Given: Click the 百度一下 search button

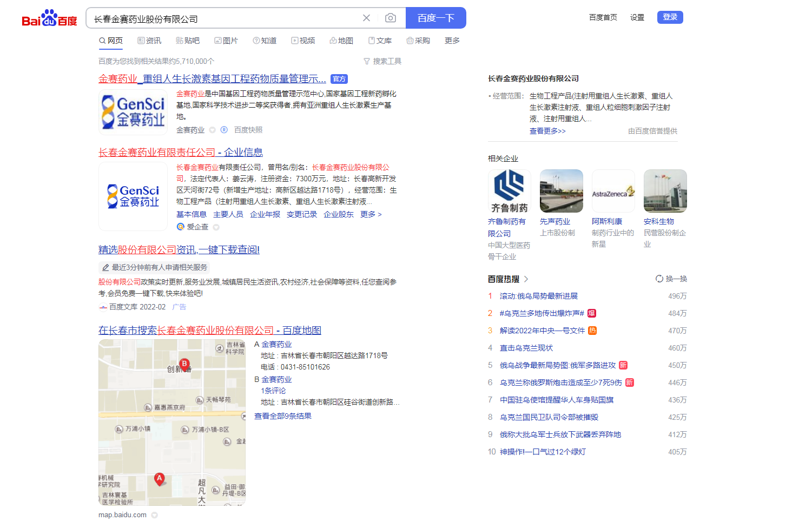Looking at the screenshot, I should 435,18.
